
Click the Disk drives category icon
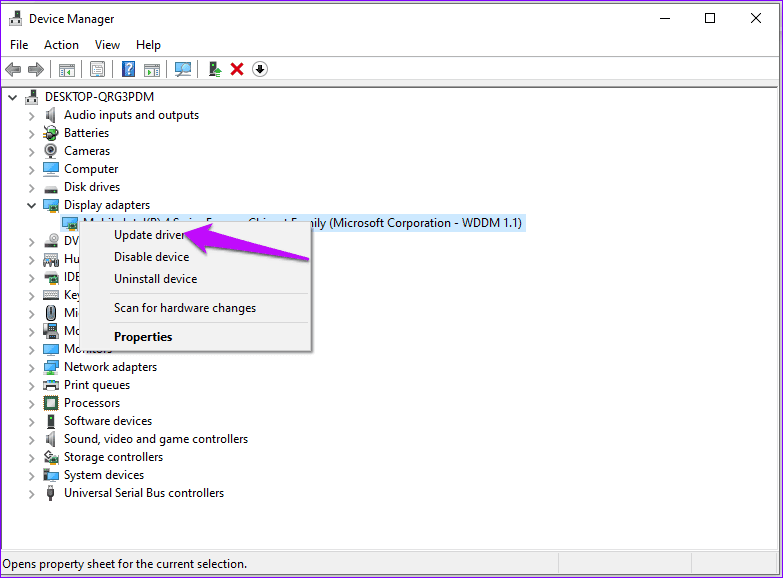(x=50, y=189)
